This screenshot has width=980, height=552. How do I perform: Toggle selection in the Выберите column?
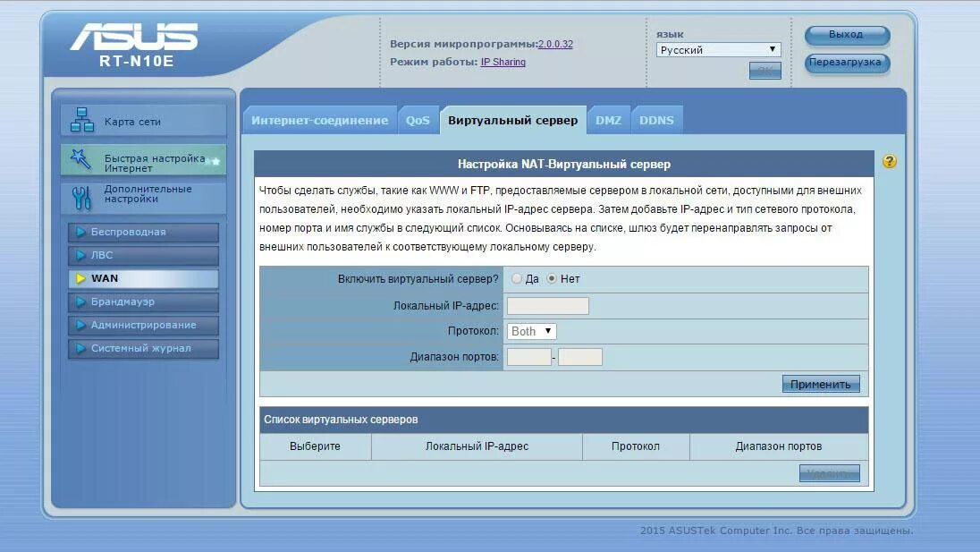point(315,446)
